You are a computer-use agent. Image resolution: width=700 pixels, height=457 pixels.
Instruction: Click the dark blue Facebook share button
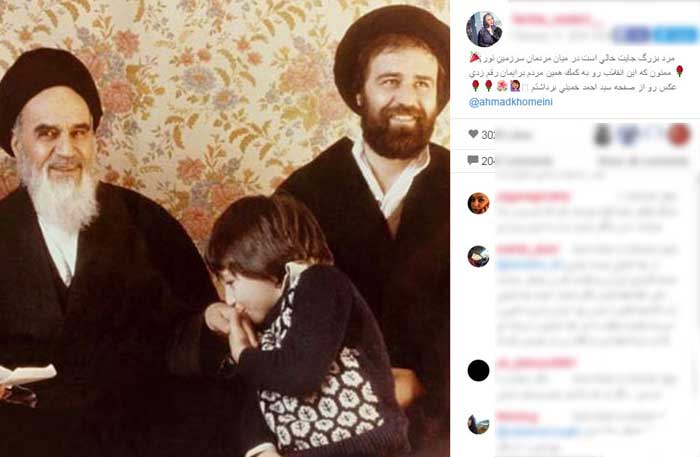[x=631, y=34]
